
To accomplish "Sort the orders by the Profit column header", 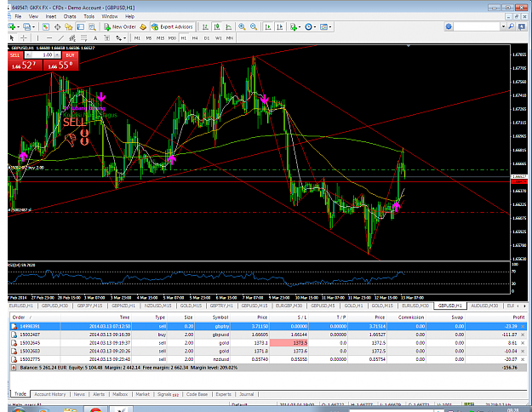I will pyautogui.click(x=518, y=318).
